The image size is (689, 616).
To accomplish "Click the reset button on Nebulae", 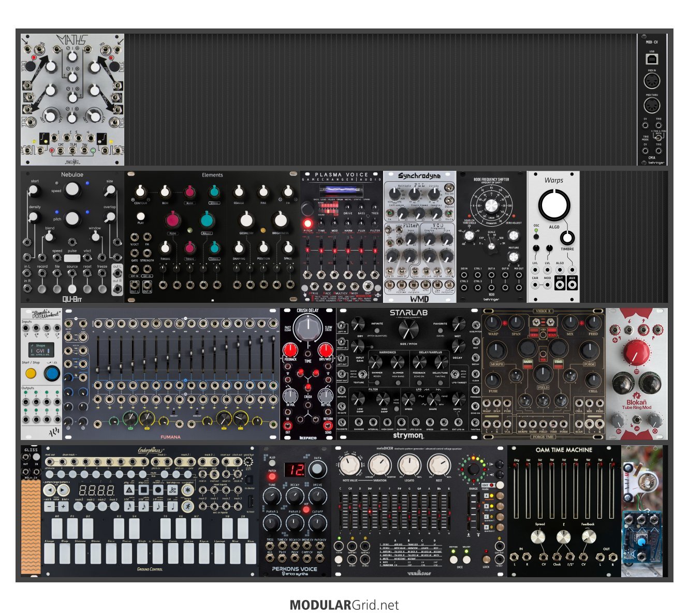I will [87, 288].
